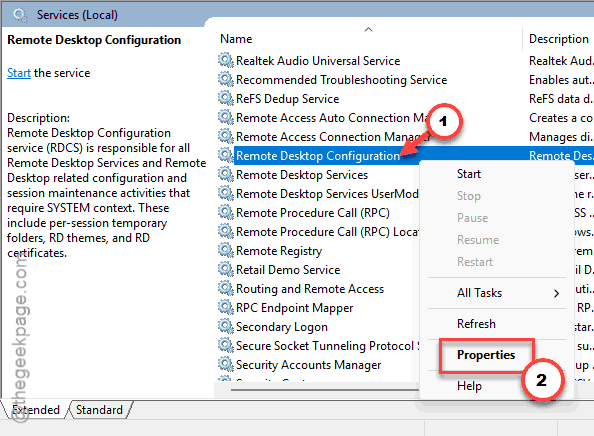The image size is (594, 436).
Task: Click the Remote Procedure Call (RPC) gear icon
Action: (226, 212)
